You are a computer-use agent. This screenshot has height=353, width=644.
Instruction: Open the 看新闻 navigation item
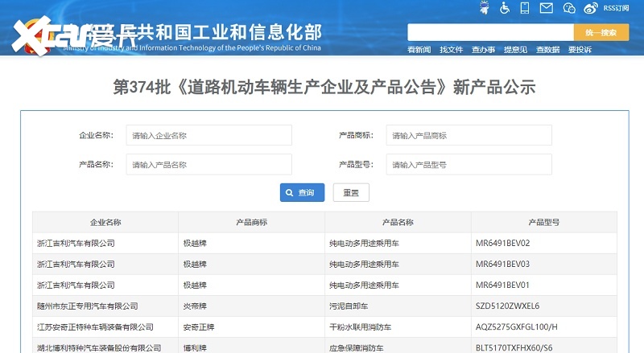(419, 50)
